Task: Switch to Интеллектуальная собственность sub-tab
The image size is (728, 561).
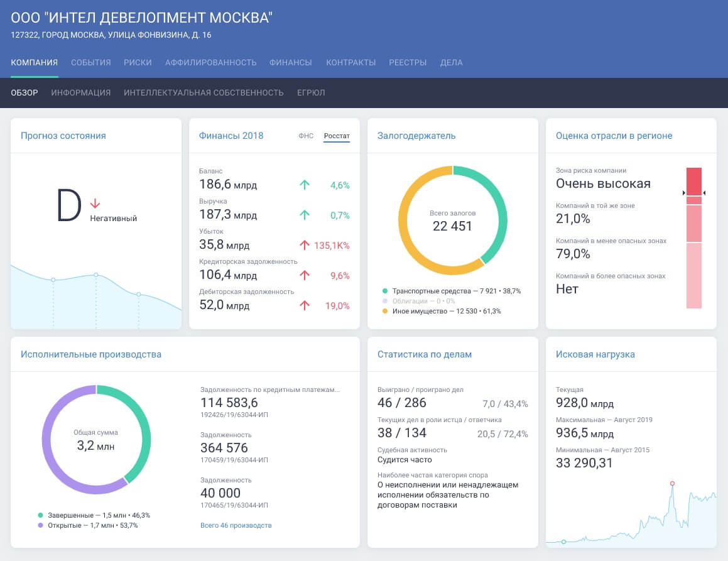Action: click(204, 92)
